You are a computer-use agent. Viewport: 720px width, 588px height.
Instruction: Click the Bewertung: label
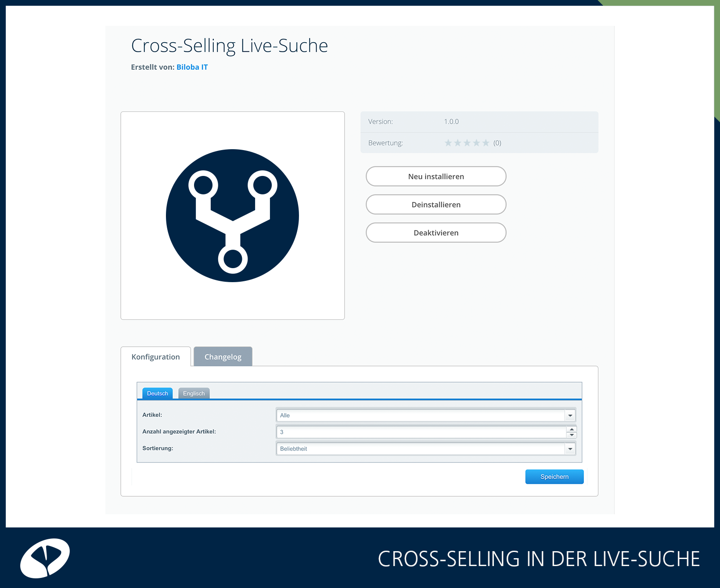pos(385,143)
